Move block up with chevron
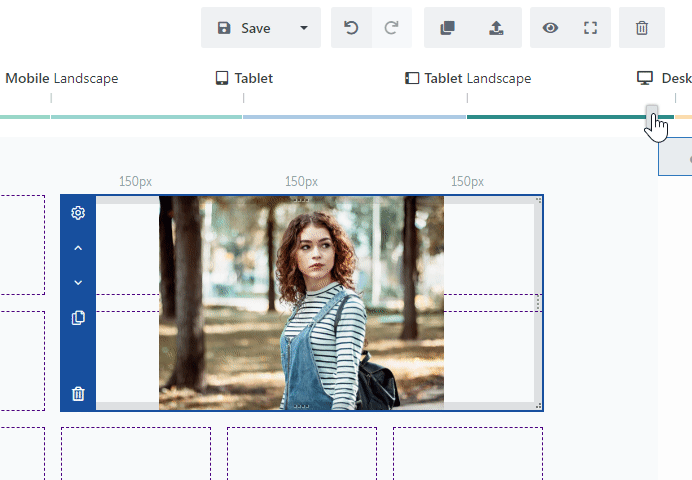 point(78,248)
